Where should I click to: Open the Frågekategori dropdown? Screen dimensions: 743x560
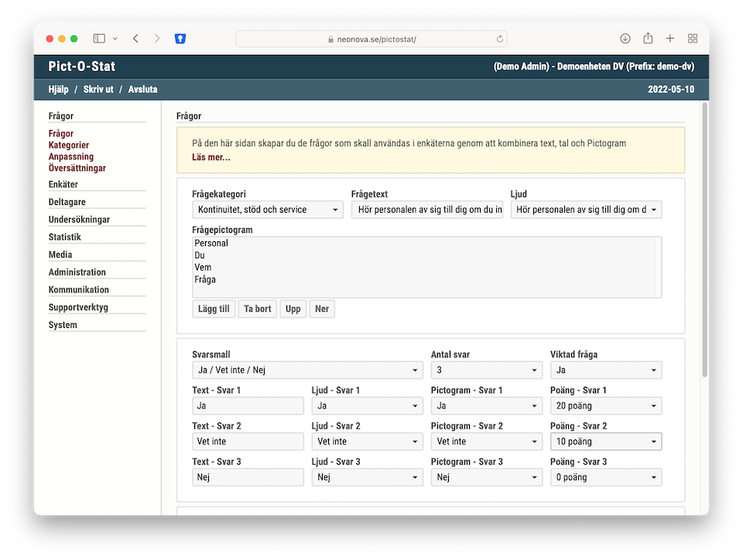click(x=268, y=210)
